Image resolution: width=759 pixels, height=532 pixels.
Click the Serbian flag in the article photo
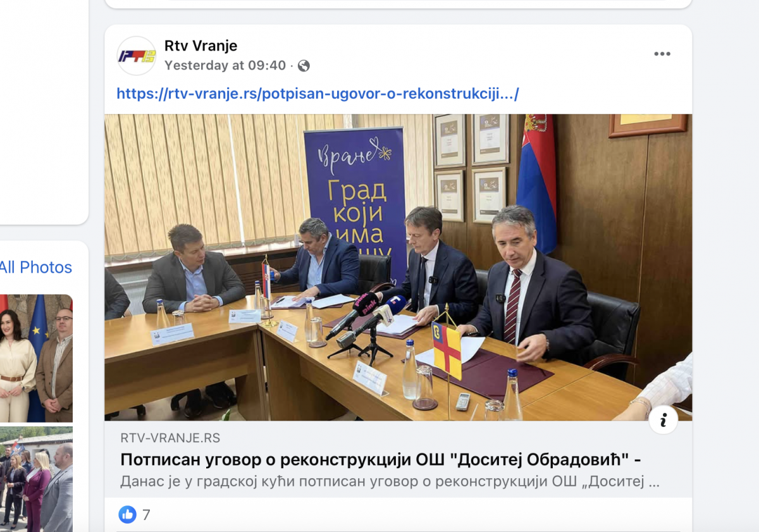point(536,183)
